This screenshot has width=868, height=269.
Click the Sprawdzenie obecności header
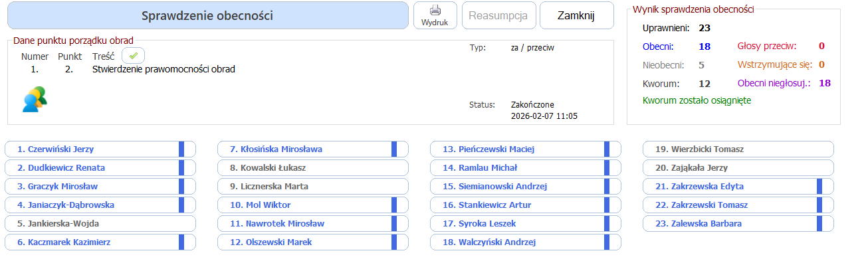tap(207, 15)
